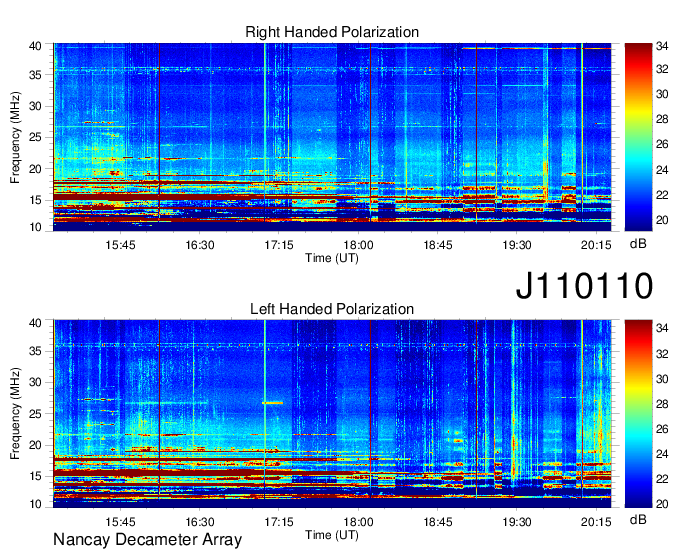Click the right-handed polarization spectrogram
The image size is (680, 552).
coord(332,137)
